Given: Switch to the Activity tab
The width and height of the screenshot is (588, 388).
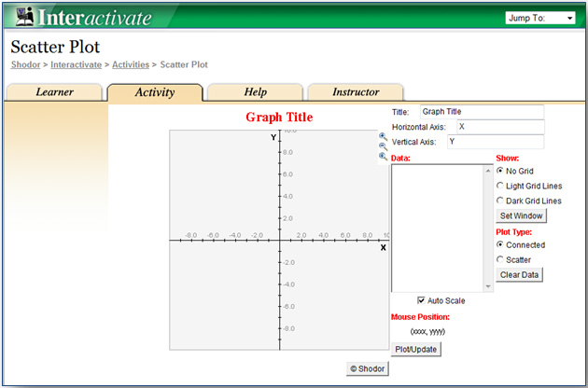Looking at the screenshot, I should pyautogui.click(x=155, y=92).
